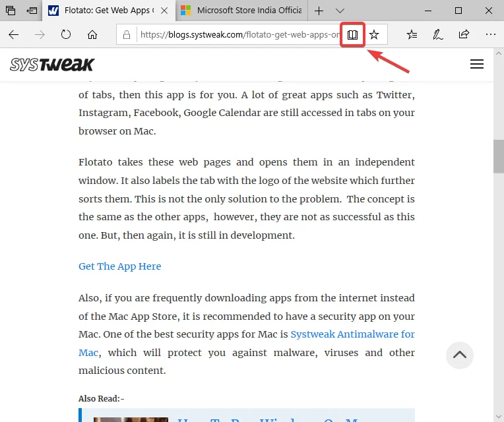The height and width of the screenshot is (422, 504).
Task: Select the blogs.systweak.com address bar URL
Action: (239, 34)
